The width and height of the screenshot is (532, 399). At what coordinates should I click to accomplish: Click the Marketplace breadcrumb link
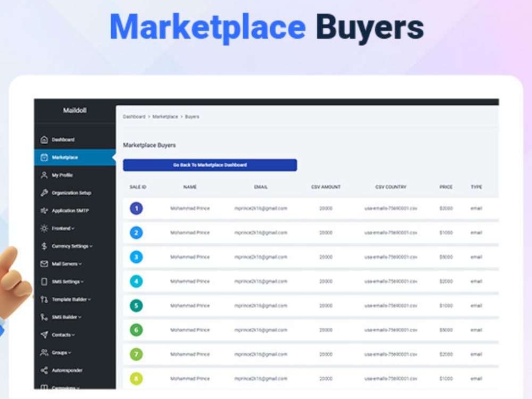click(x=165, y=117)
